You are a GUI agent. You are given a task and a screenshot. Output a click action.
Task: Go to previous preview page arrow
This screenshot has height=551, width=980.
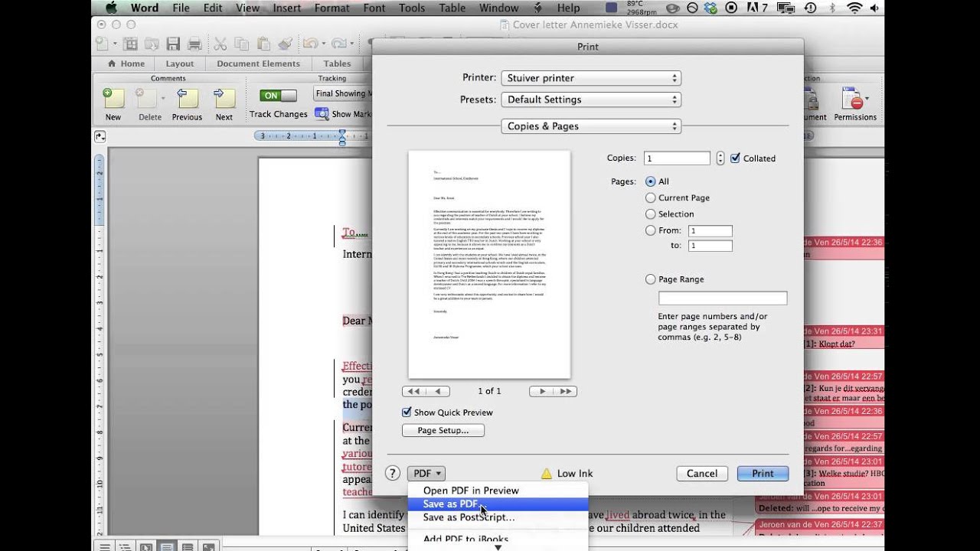pos(438,391)
